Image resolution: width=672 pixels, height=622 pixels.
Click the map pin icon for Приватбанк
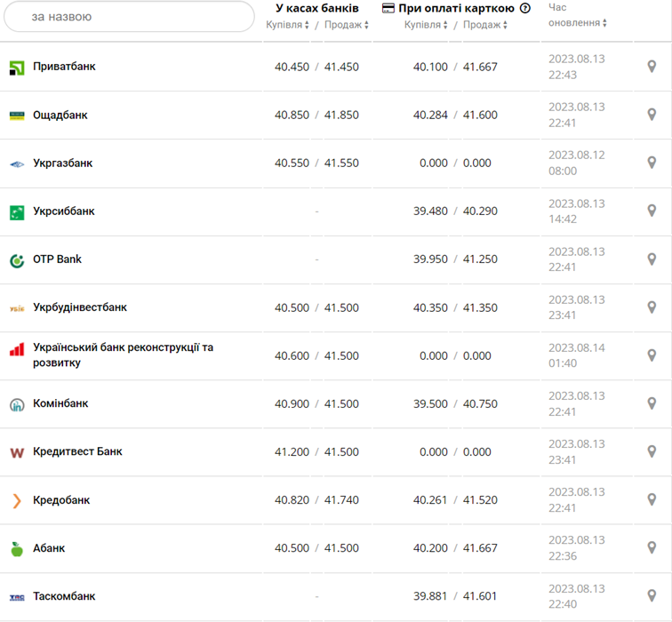652,67
